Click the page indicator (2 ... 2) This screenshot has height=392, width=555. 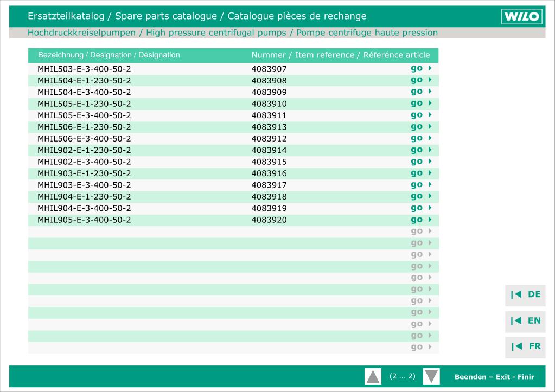[402, 376]
